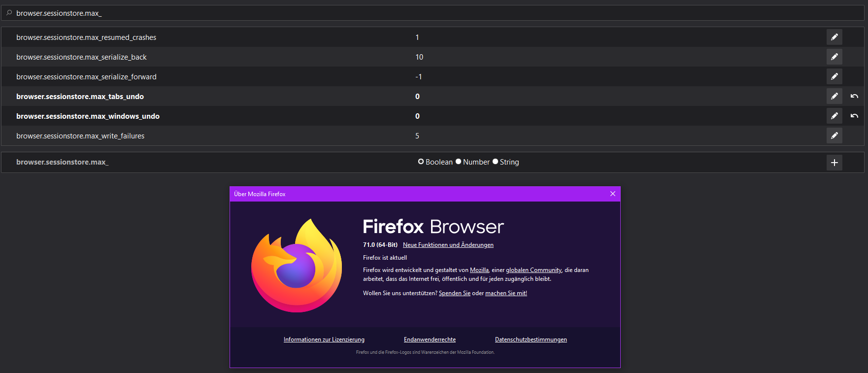Click value 10 of max_serialize_back
Screen dimensions: 868x373
click(419, 57)
